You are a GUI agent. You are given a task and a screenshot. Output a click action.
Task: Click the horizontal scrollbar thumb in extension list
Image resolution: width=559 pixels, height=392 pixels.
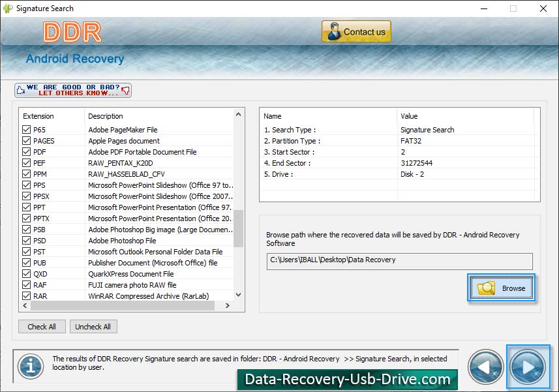click(123, 305)
